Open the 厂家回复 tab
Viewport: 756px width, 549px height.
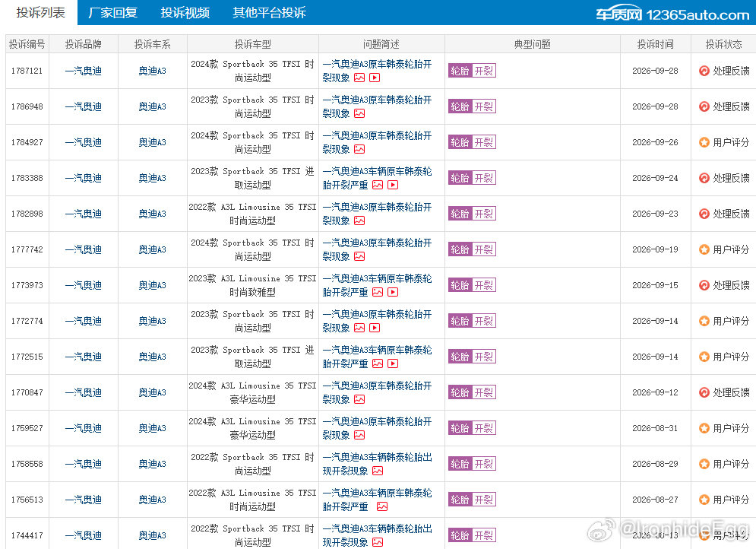pos(112,12)
